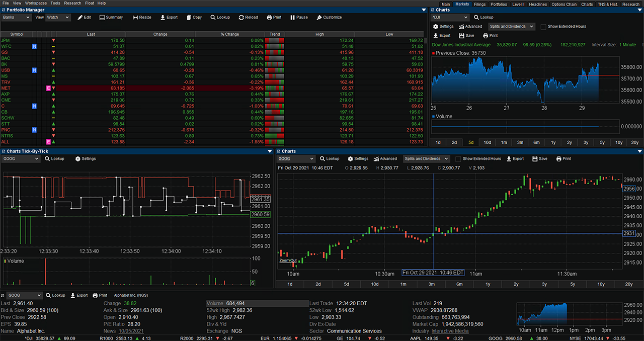
Task: Customize the Portfolio Manager columns
Action: point(329,17)
